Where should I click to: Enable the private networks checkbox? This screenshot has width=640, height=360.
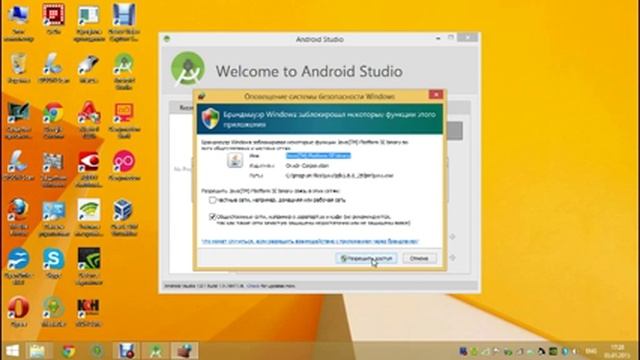212,200
